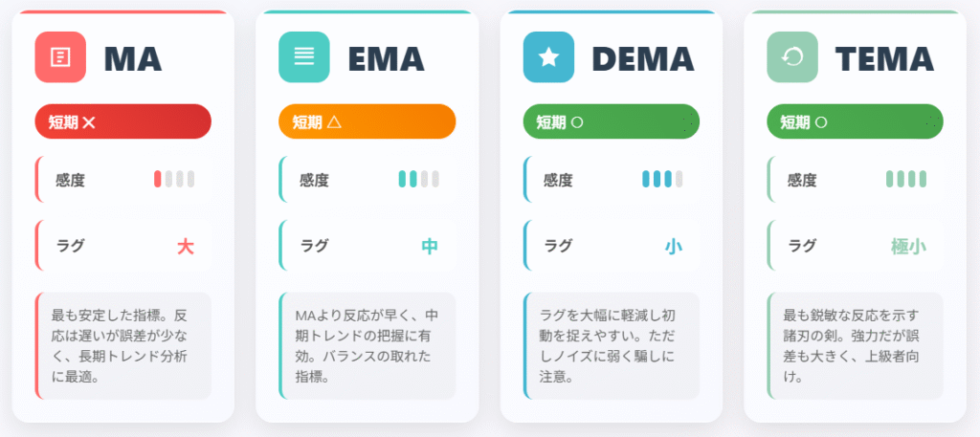Click the DEMA description starting ラグを大幅に
The height and width of the screenshot is (437, 980).
[612, 346]
